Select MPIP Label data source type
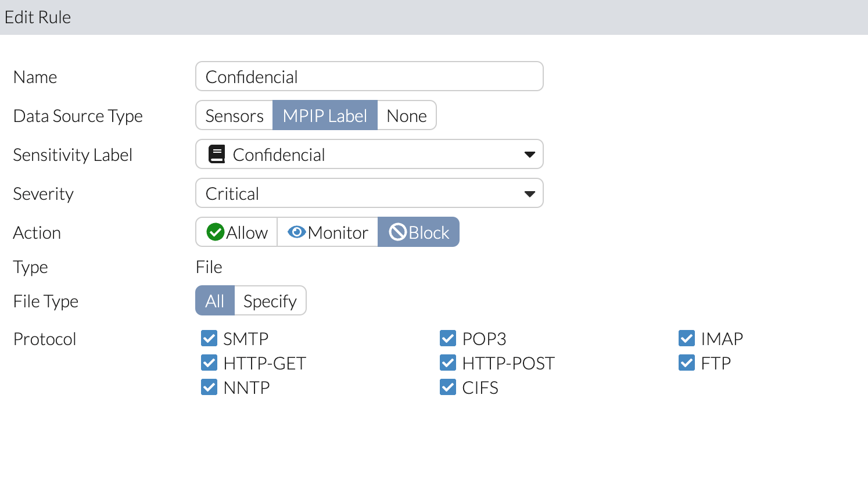The width and height of the screenshot is (868, 488). pos(325,116)
